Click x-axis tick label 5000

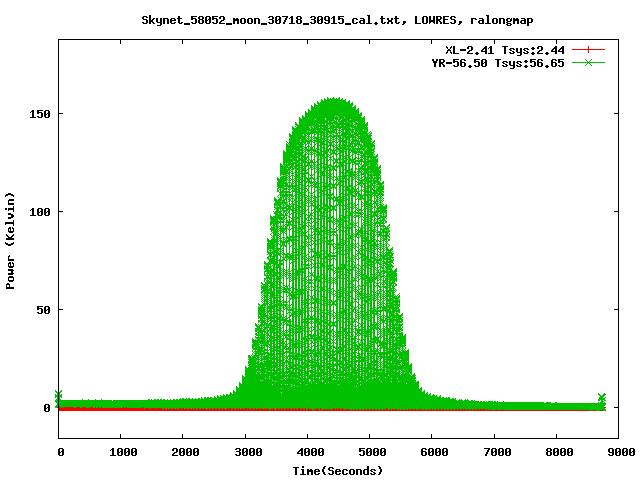372,452
